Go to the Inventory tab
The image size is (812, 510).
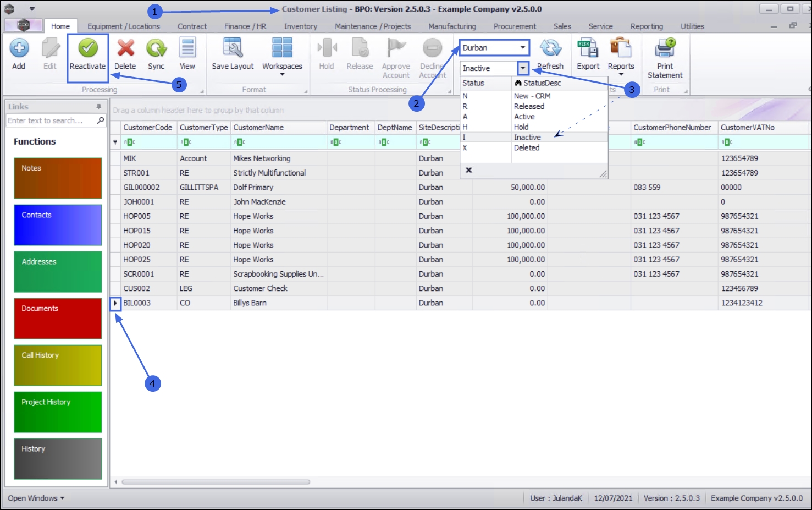301,26
